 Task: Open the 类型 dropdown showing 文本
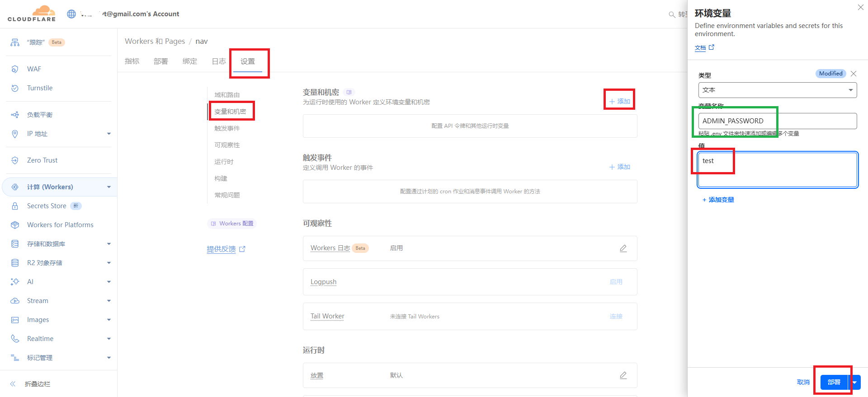(x=777, y=90)
